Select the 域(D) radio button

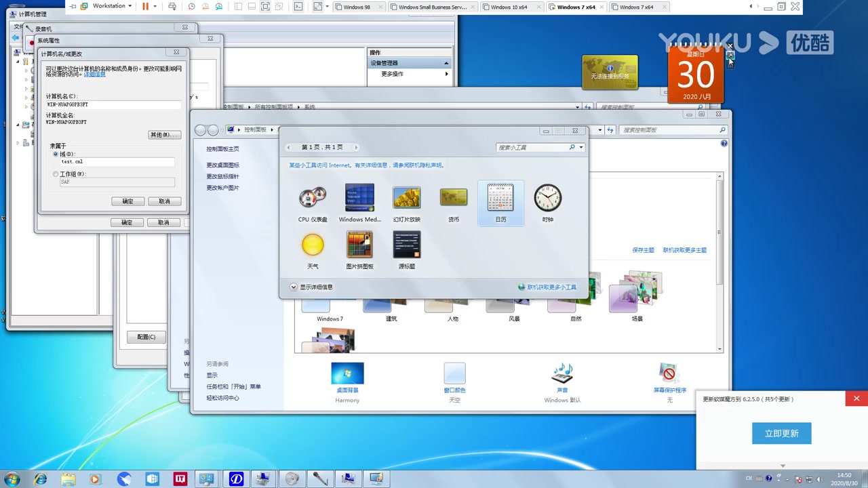click(56, 155)
